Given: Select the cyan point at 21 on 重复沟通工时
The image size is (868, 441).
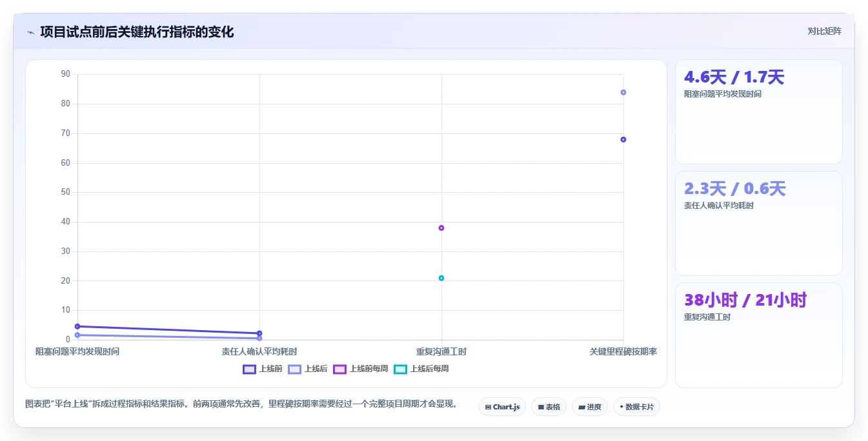Looking at the screenshot, I should tap(441, 278).
